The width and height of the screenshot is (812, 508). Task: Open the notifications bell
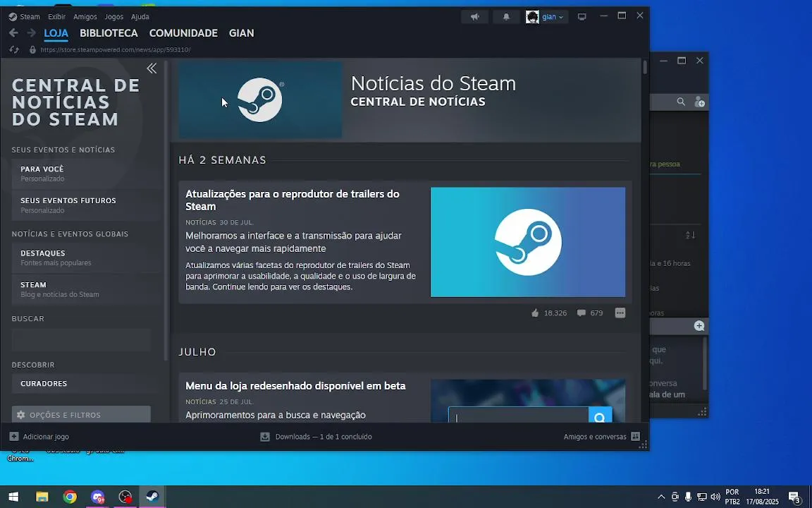point(507,17)
